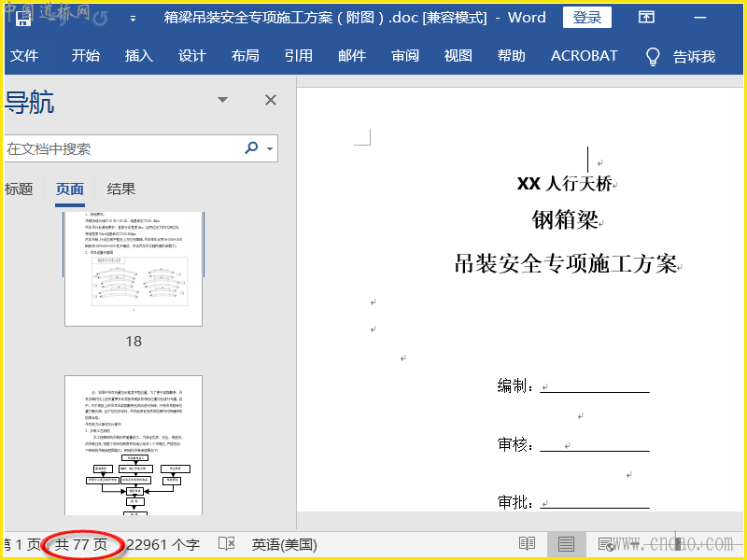
Task: Close the 导航 navigation pane
Action: [x=271, y=100]
